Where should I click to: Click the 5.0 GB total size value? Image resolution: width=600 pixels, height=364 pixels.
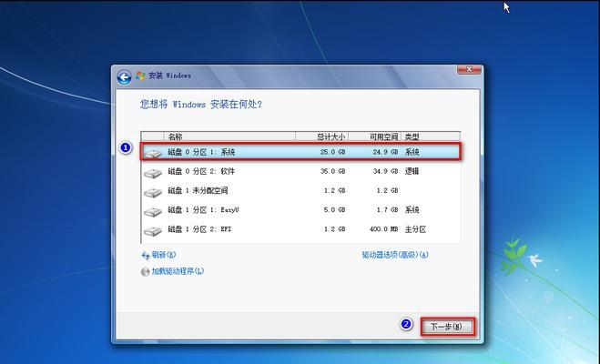coord(334,210)
